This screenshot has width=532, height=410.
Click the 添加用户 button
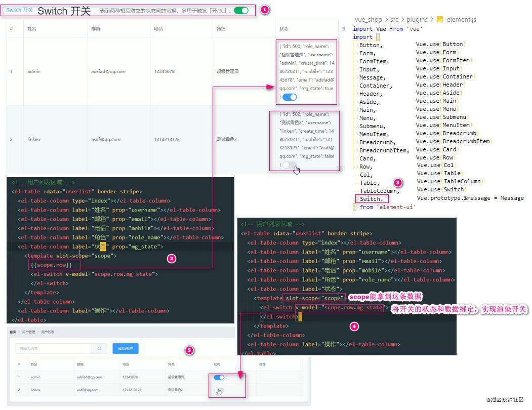pyautogui.click(x=126, y=348)
